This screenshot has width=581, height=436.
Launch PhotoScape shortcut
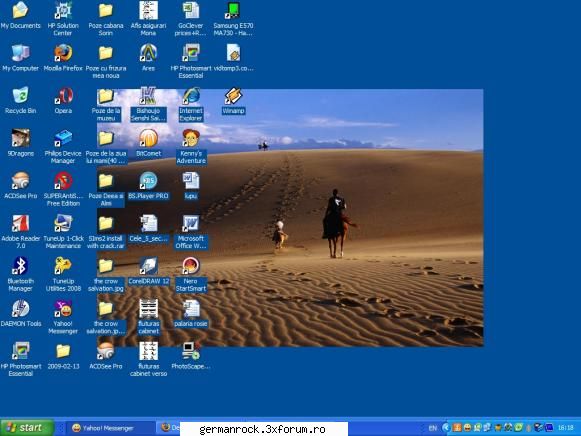tap(191, 351)
